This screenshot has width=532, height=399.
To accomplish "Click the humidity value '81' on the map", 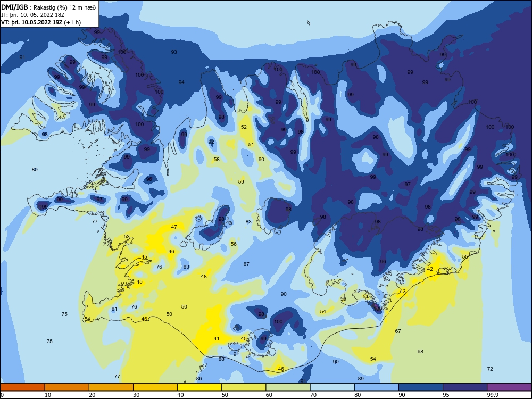I will 114,309.
